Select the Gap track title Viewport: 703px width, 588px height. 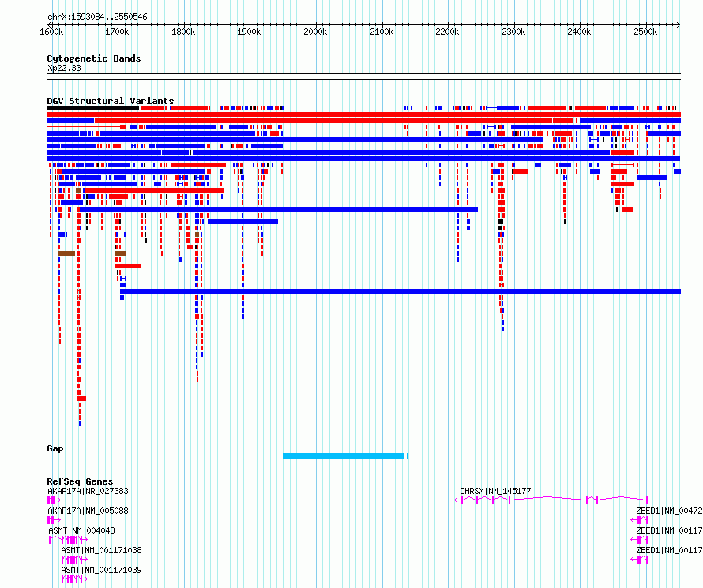pyautogui.click(x=55, y=449)
